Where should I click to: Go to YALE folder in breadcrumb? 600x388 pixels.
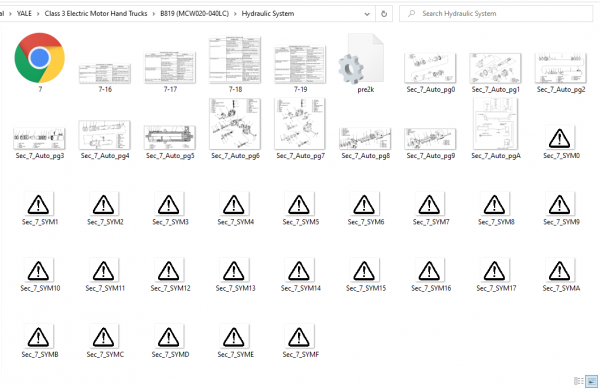[x=24, y=13]
